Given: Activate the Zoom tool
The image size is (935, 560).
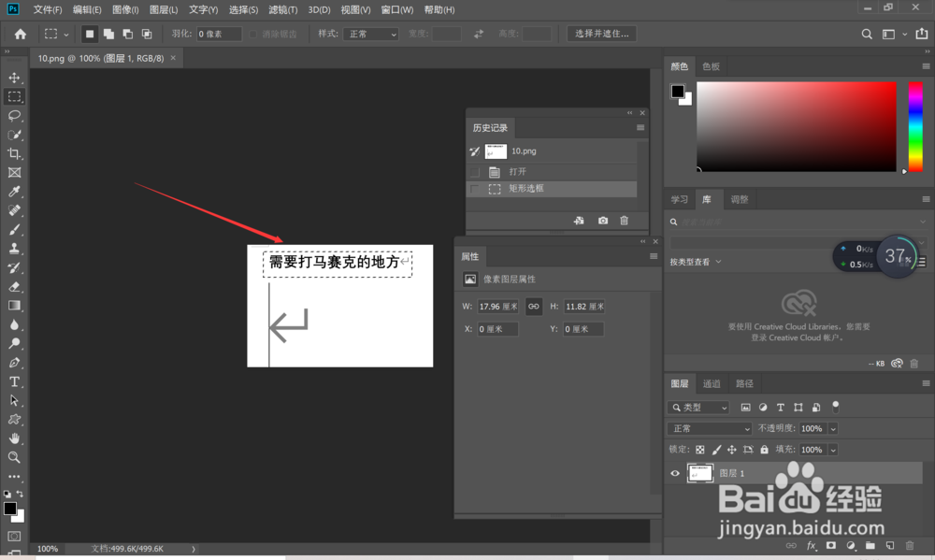Looking at the screenshot, I should tap(14, 458).
